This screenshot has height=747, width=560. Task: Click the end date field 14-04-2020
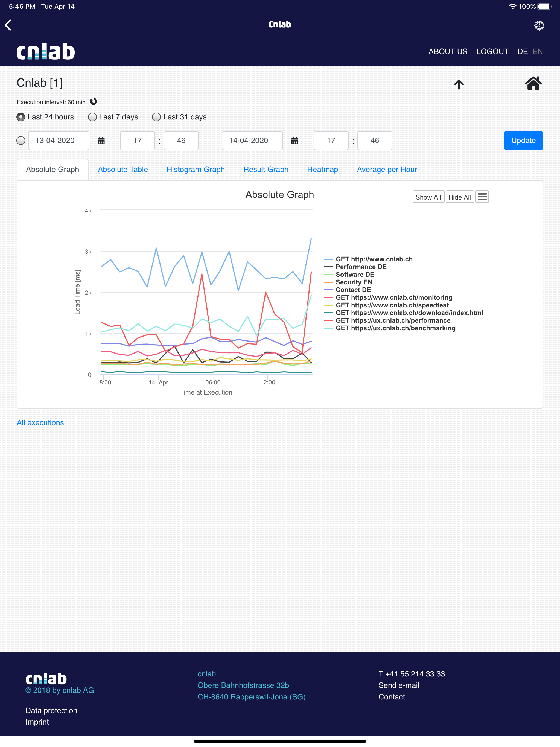pos(252,141)
